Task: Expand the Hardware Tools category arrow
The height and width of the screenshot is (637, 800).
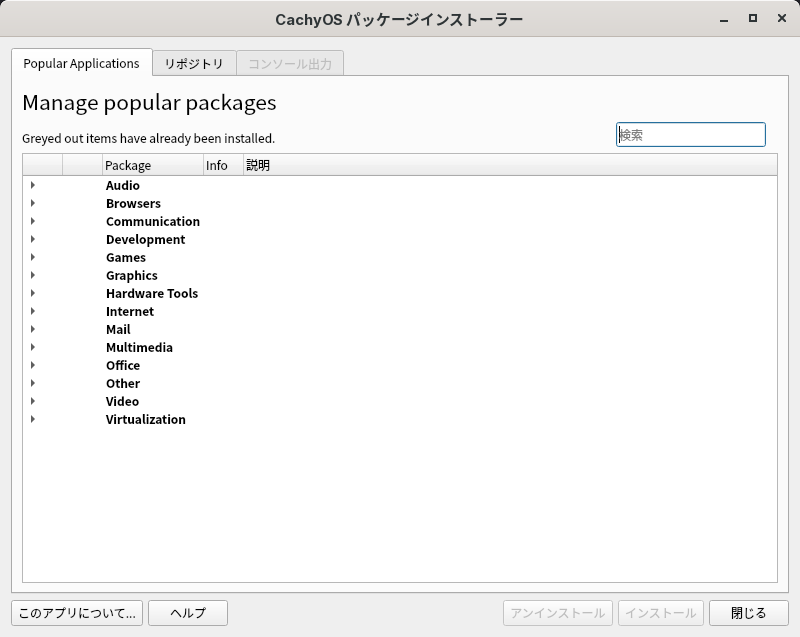Action: click(33, 293)
